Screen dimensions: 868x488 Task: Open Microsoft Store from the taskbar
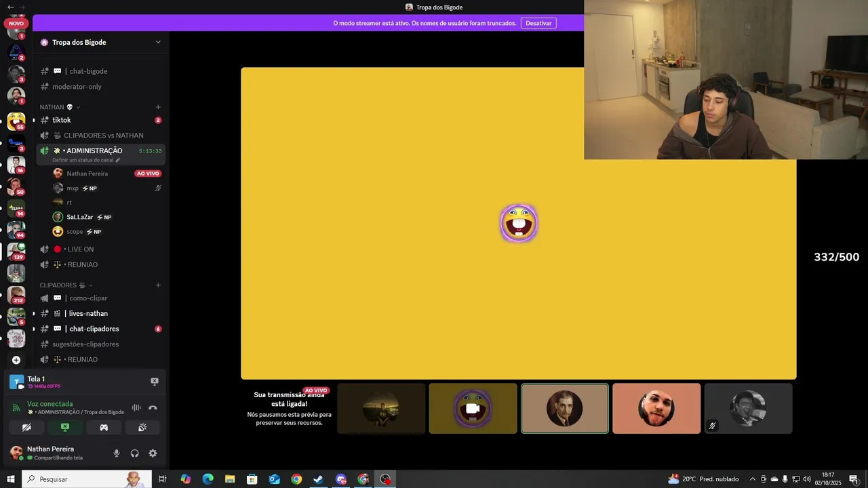click(252, 479)
